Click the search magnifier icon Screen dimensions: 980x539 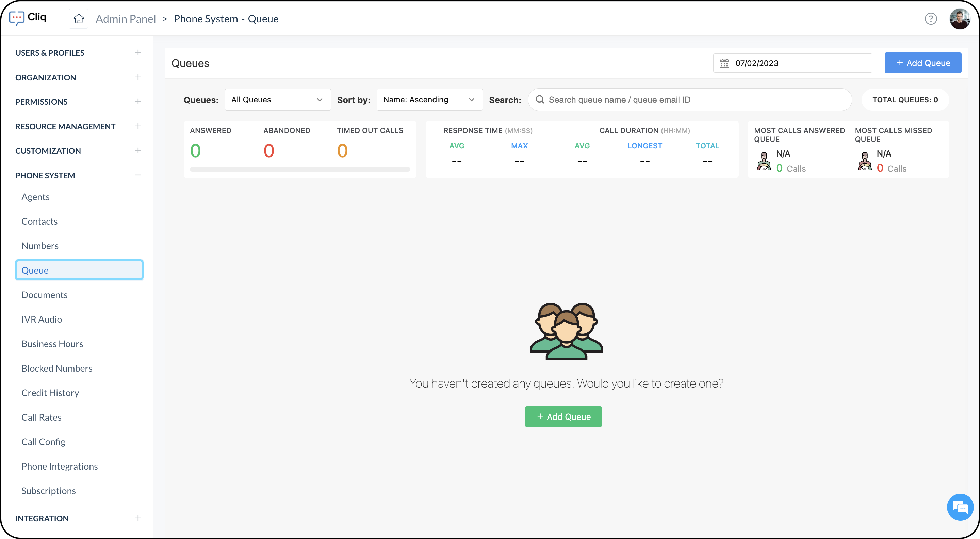[x=539, y=100]
